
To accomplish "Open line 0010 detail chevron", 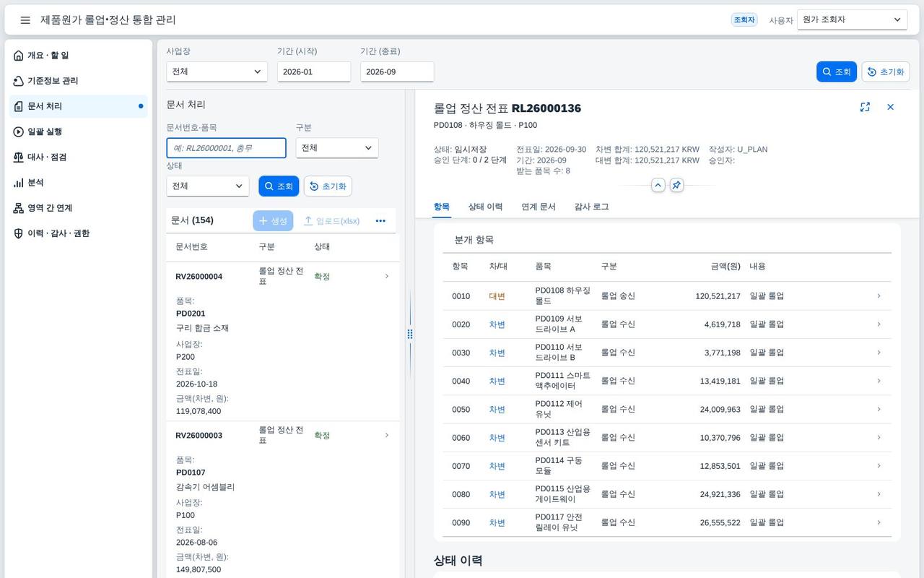I will 879,296.
